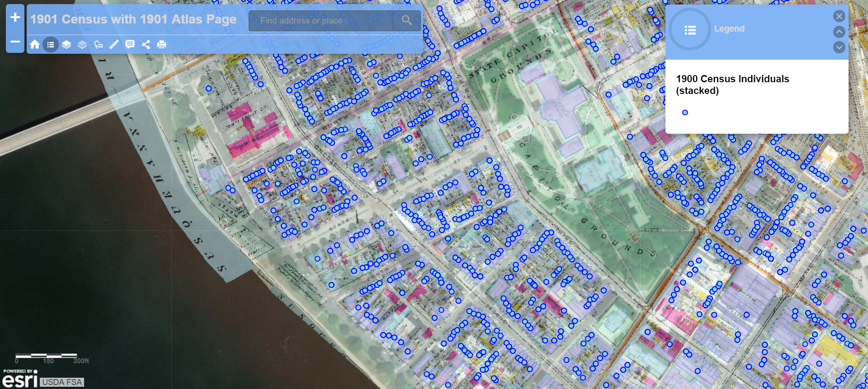
Task: Click the Share icon
Action: pyautogui.click(x=146, y=44)
